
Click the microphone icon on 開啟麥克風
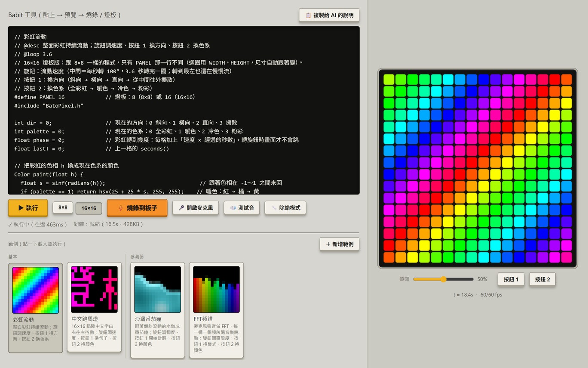181,208
